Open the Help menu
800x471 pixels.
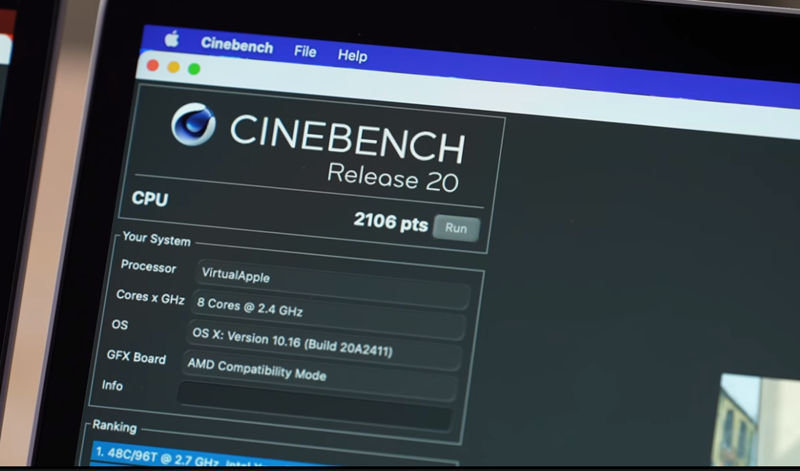click(353, 55)
